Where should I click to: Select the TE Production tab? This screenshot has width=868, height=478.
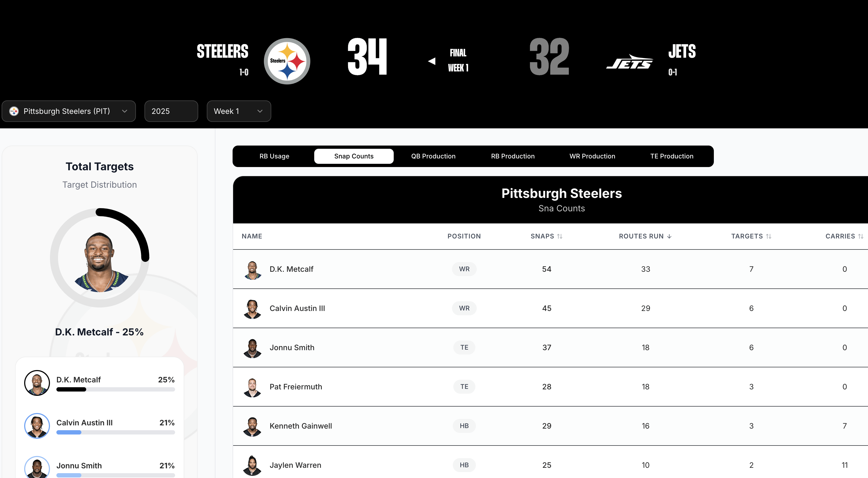tap(672, 156)
